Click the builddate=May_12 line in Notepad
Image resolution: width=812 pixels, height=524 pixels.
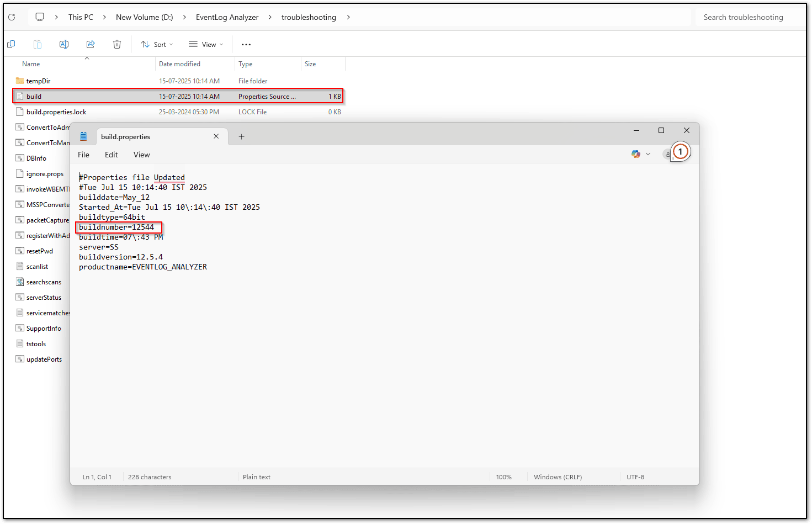114,197
